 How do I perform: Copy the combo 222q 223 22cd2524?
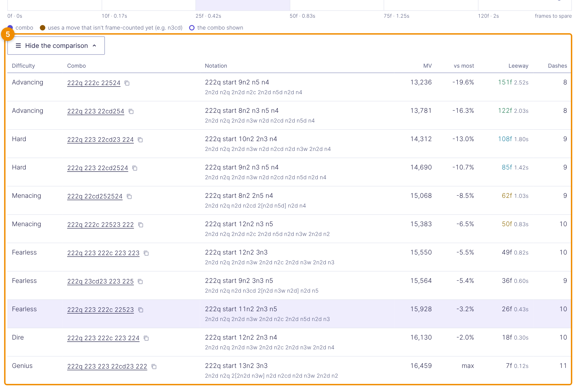(135, 168)
